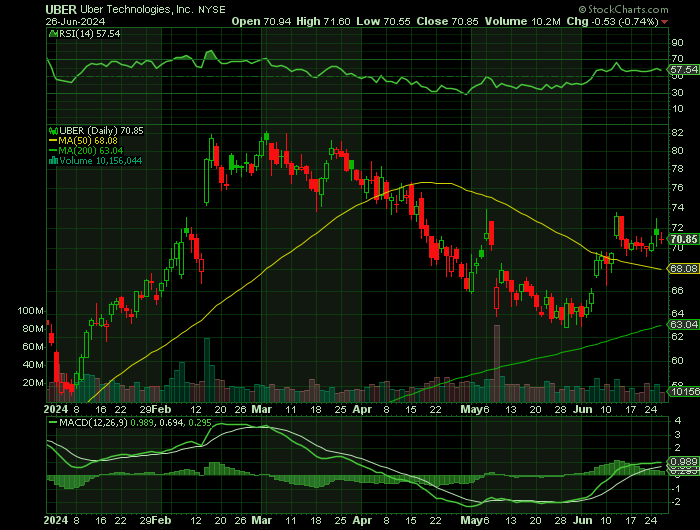The image size is (700, 530).
Task: Select the date '26-Jun-2024'
Action: pos(75,21)
